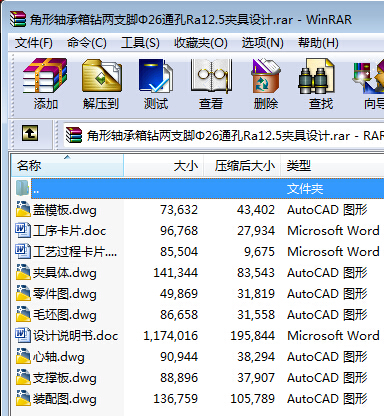Screen dimensions: 384x416
Task: Select the 设计说明书.doc file name
Action: [75, 336]
